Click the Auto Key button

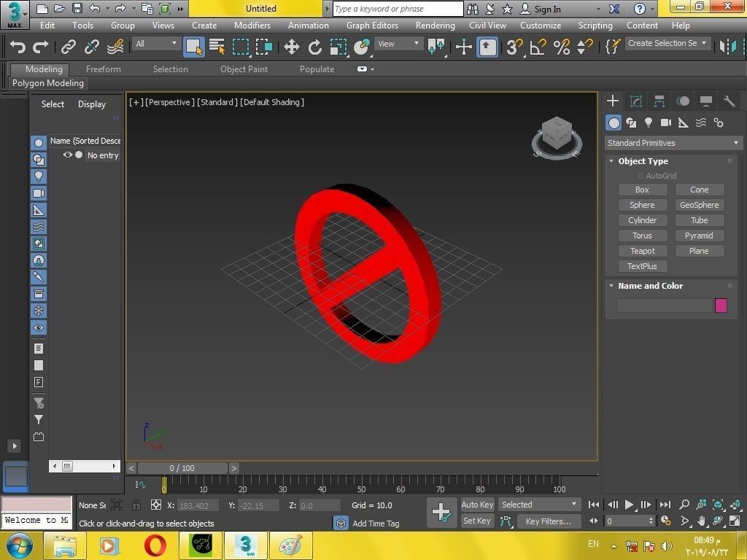pyautogui.click(x=477, y=505)
